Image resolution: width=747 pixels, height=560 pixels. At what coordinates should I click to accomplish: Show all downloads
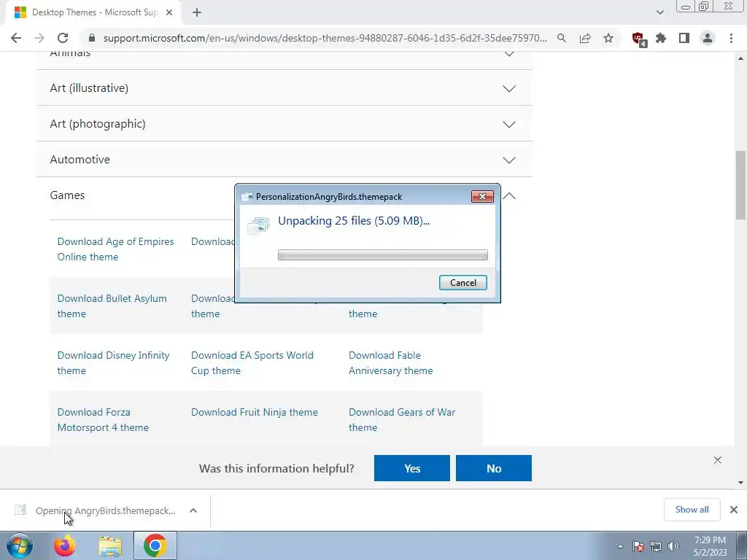692,510
